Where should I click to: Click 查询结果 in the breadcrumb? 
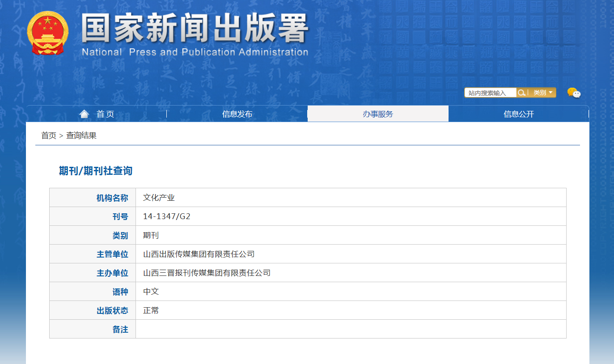coord(81,135)
